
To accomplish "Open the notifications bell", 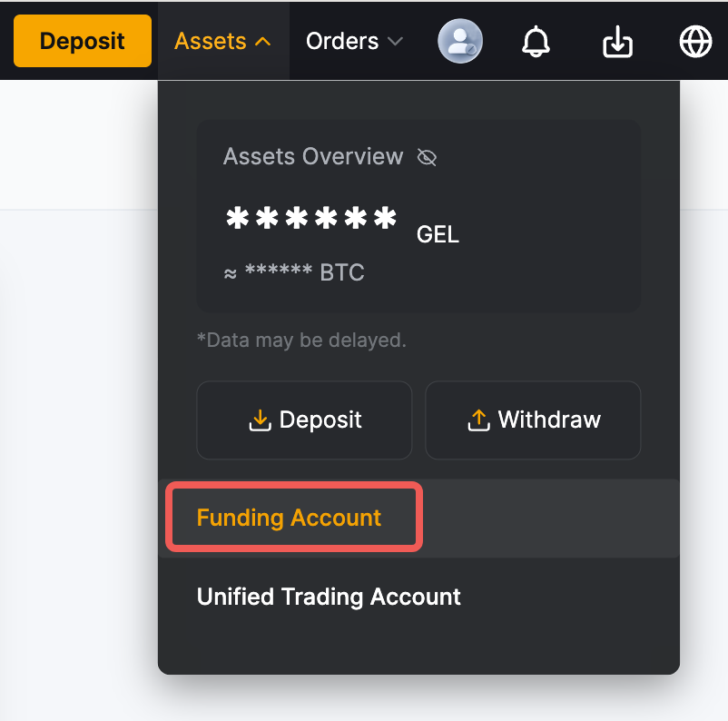I will click(x=536, y=41).
